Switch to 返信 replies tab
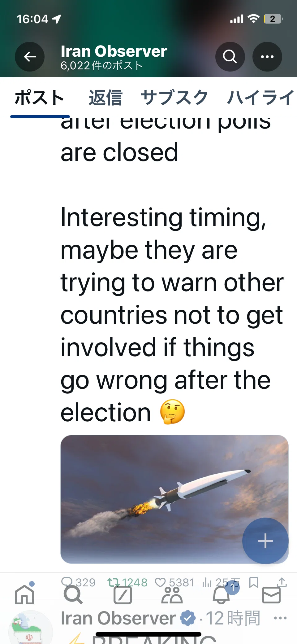Image resolution: width=297 pixels, height=644 pixels. (x=105, y=98)
